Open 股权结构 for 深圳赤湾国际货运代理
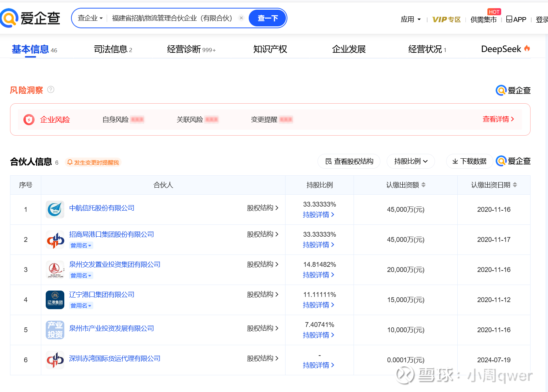Image resolution: width=548 pixels, height=392 pixels. pos(263,358)
